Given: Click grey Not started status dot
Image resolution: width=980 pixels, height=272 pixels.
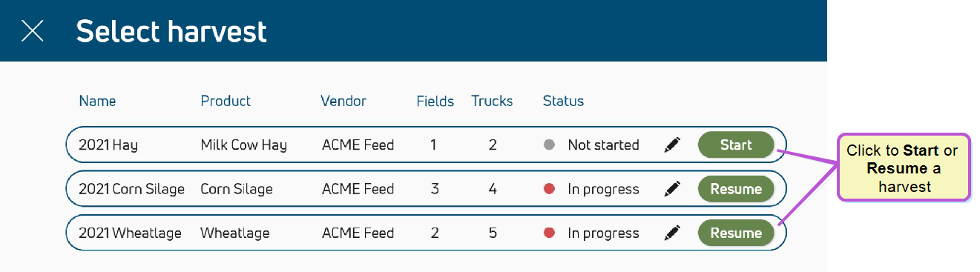Looking at the screenshot, I should click(x=550, y=145).
